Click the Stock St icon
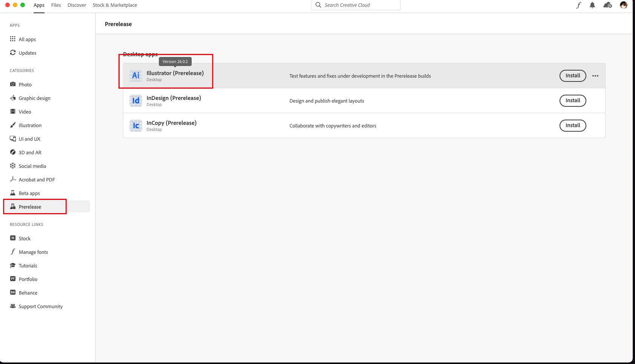Viewport: 635px width, 364px height. pos(13,238)
